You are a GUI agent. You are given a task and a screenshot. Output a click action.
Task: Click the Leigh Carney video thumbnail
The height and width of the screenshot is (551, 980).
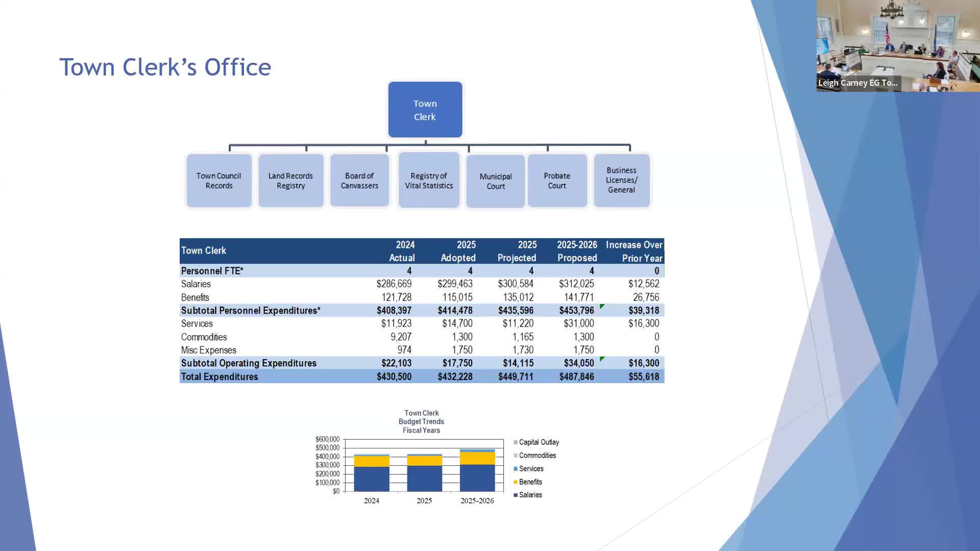coord(898,46)
